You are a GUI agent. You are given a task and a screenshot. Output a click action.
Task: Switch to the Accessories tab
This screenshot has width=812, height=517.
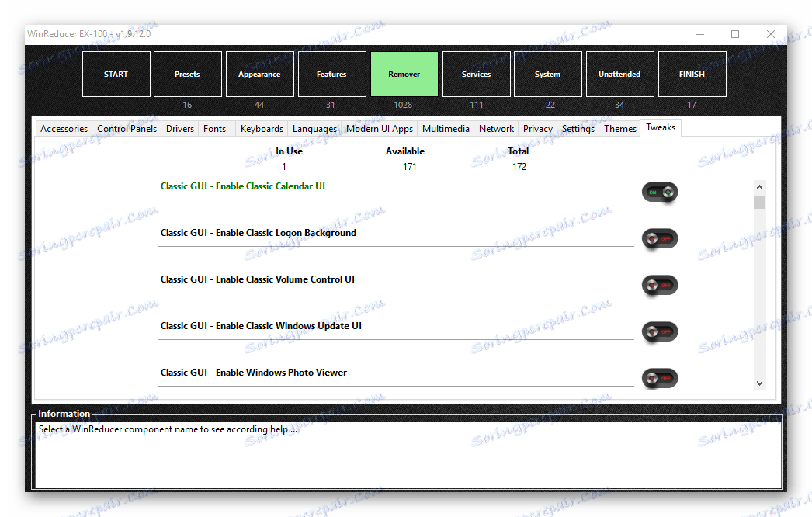pos(64,128)
